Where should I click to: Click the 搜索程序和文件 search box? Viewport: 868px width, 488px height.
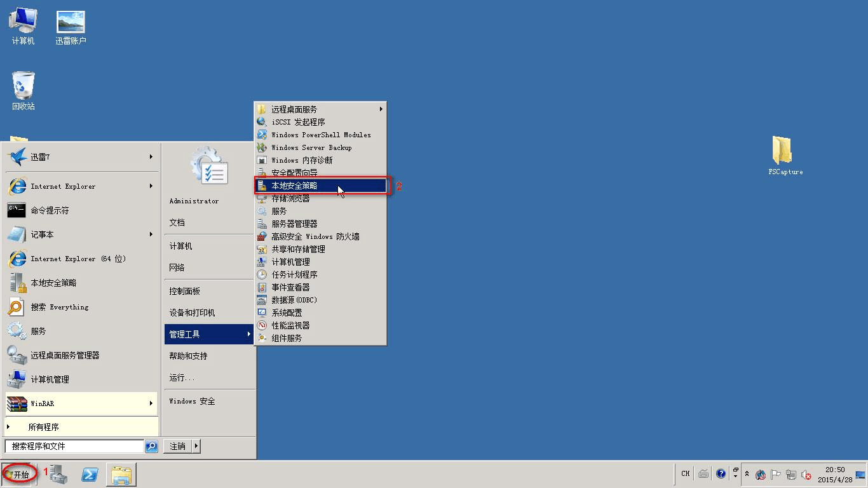tap(74, 446)
